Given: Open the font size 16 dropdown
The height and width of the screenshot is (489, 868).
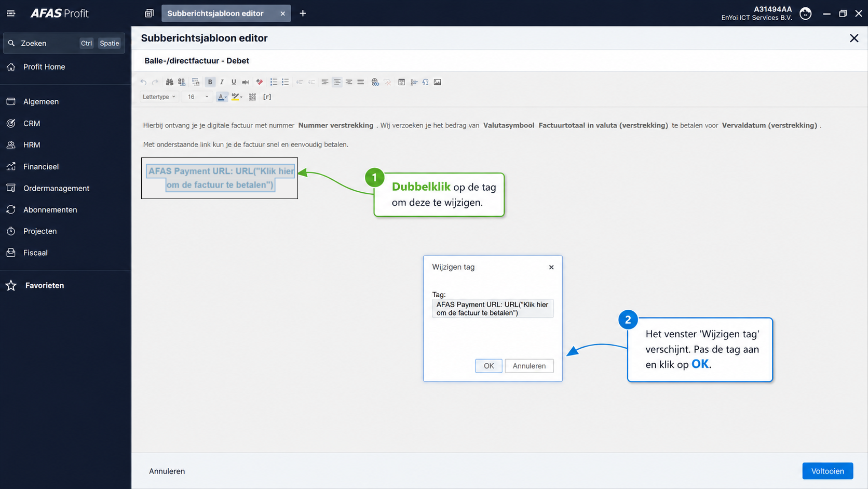Looking at the screenshot, I should [198, 97].
